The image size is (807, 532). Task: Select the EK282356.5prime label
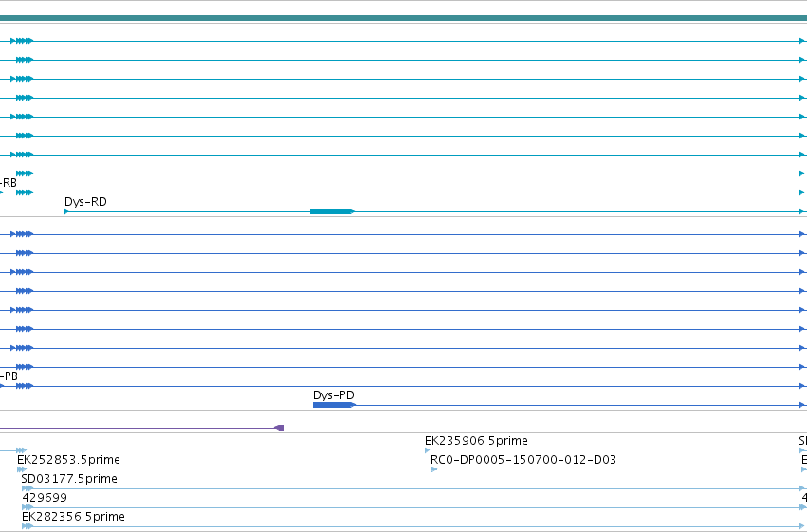[x=73, y=517]
